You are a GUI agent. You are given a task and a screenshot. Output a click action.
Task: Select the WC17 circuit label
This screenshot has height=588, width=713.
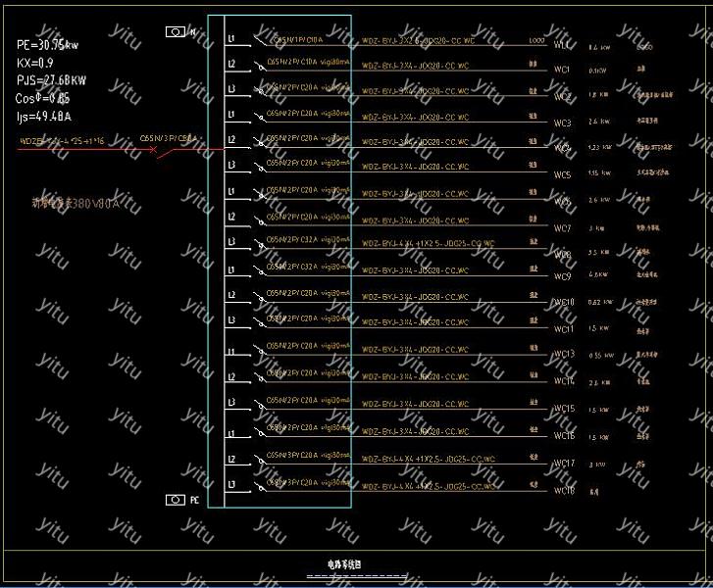point(564,464)
